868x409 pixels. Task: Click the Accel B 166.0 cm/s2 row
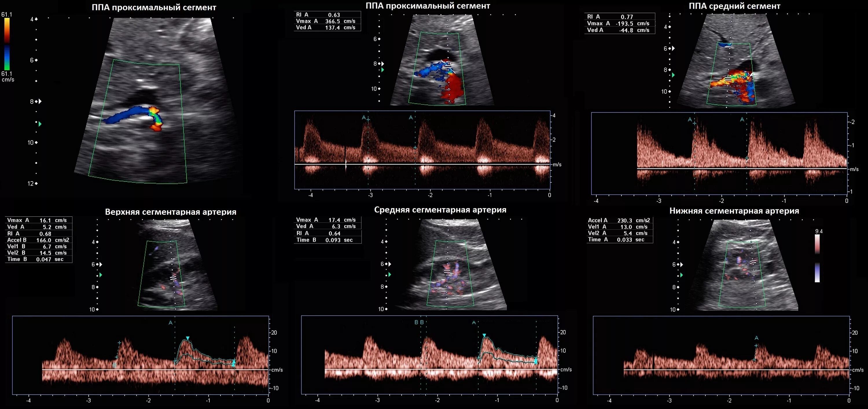point(38,240)
